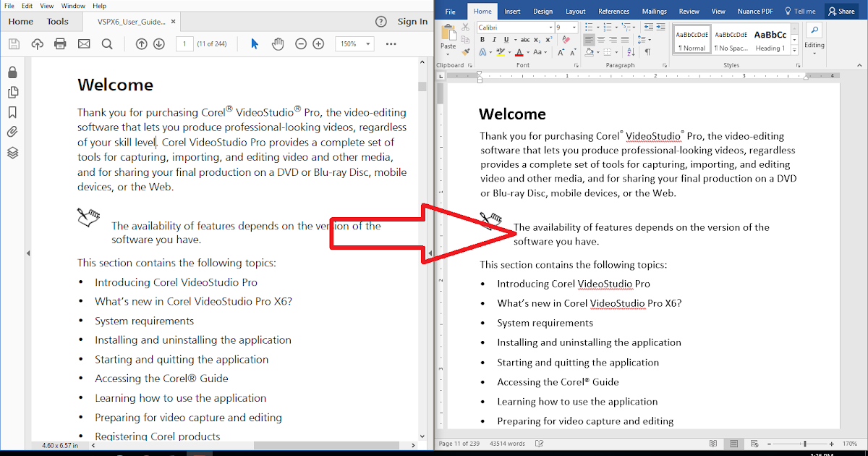Toggle Strikethrough in Word Font group
This screenshot has width=868, height=456.
click(525, 40)
